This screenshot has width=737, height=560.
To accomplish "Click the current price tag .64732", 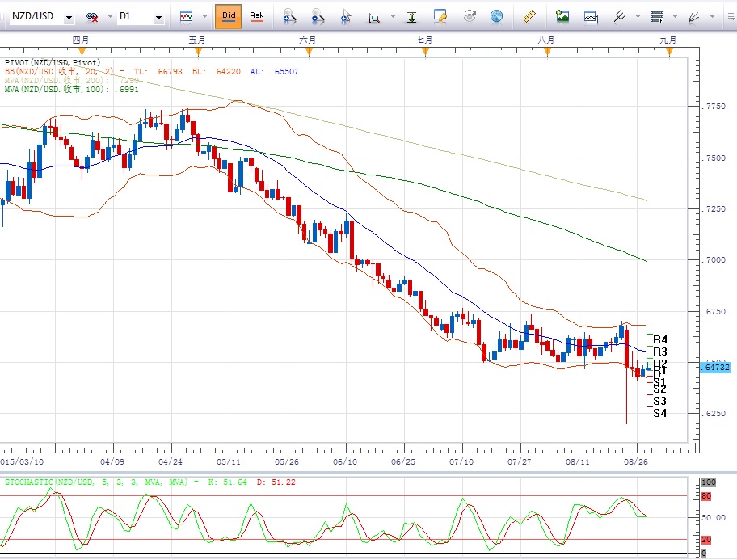I will tap(715, 367).
